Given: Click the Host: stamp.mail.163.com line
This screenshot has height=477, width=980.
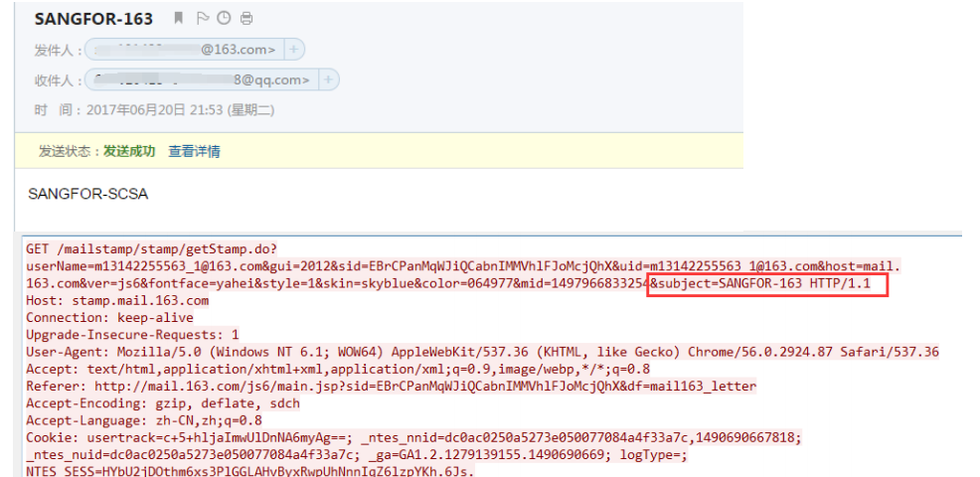Looking at the screenshot, I should click(x=117, y=301).
